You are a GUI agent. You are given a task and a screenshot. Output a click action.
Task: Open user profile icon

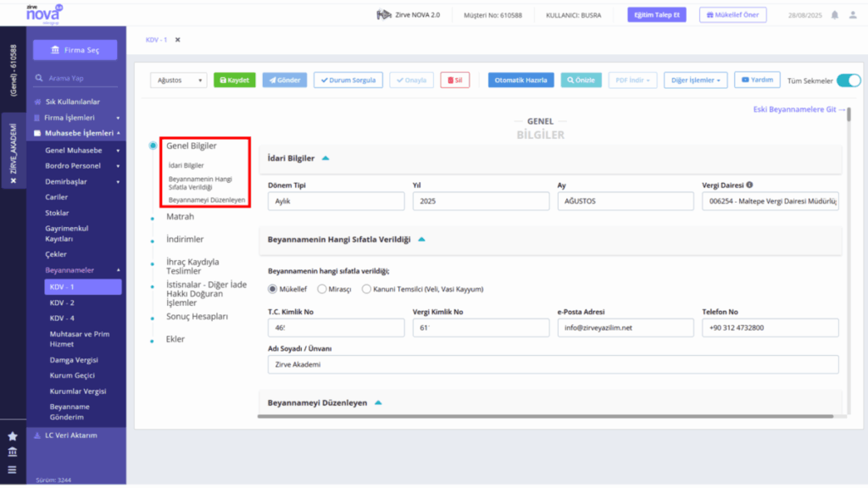(853, 15)
